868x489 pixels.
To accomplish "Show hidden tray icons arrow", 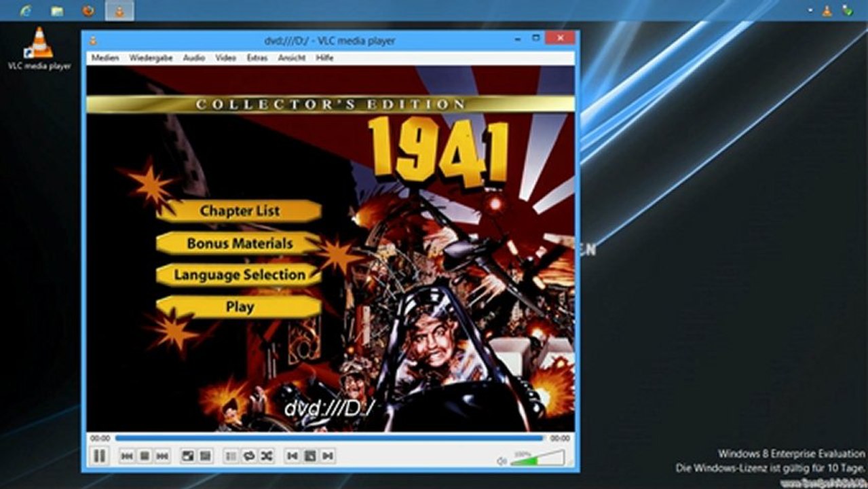I will click(x=811, y=11).
